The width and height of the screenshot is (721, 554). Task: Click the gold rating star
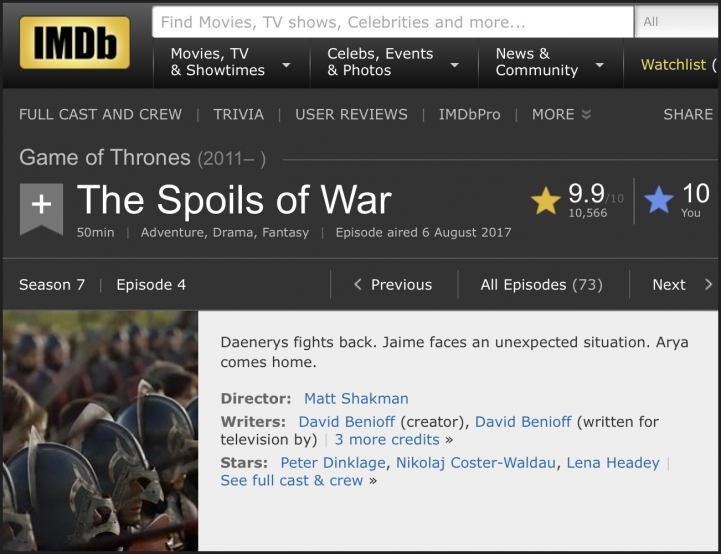click(x=546, y=201)
